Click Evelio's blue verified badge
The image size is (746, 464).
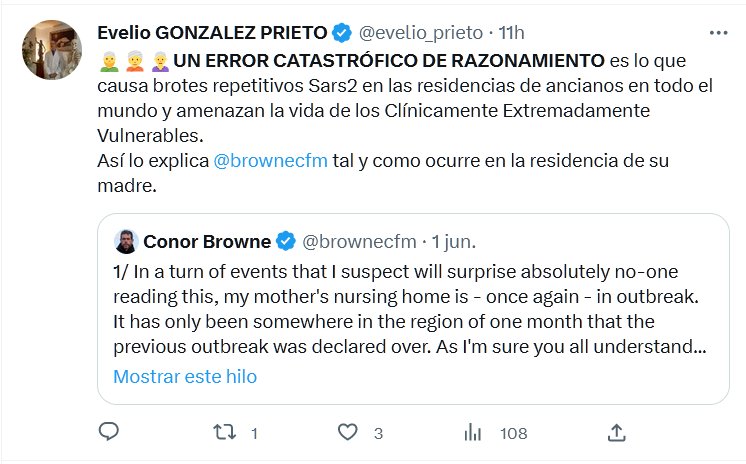click(341, 33)
